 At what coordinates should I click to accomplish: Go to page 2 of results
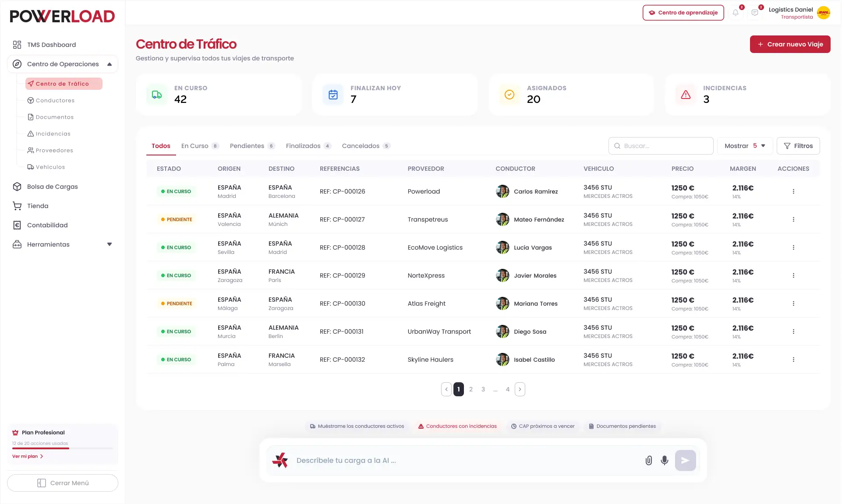(x=471, y=389)
